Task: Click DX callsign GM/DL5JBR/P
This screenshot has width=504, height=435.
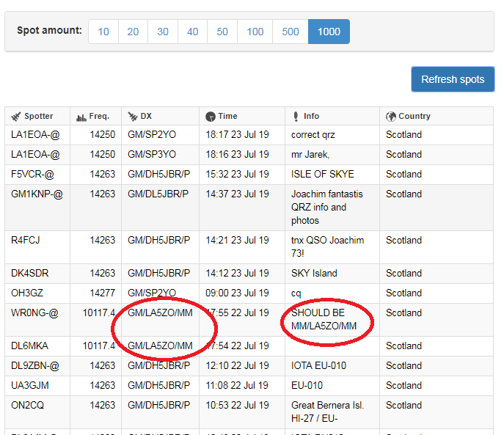Action: tap(158, 194)
